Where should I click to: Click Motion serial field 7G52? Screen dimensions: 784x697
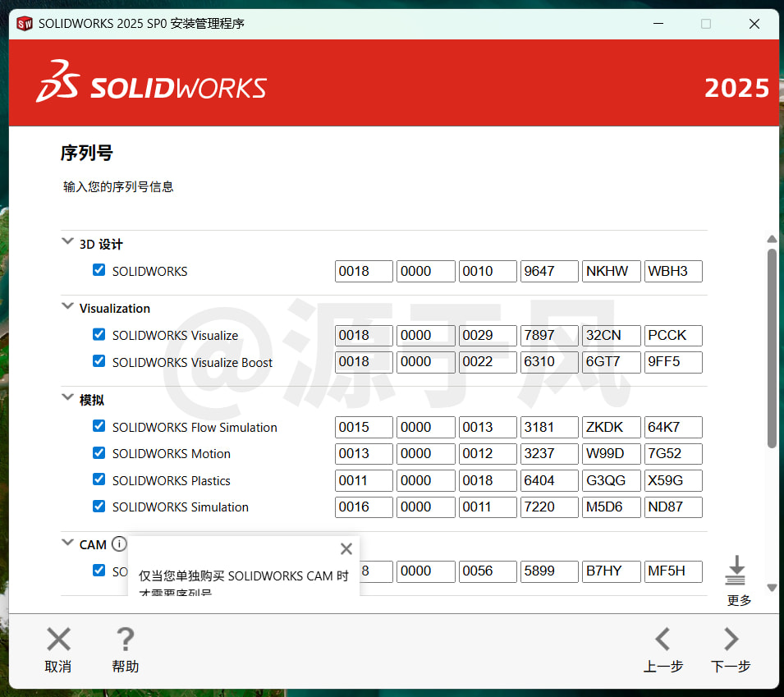[673, 453]
